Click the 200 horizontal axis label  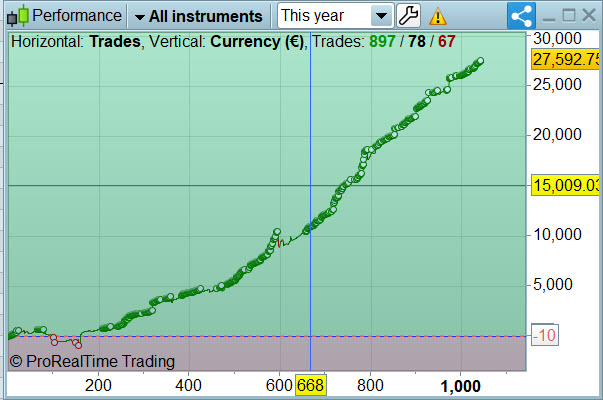tap(98, 385)
